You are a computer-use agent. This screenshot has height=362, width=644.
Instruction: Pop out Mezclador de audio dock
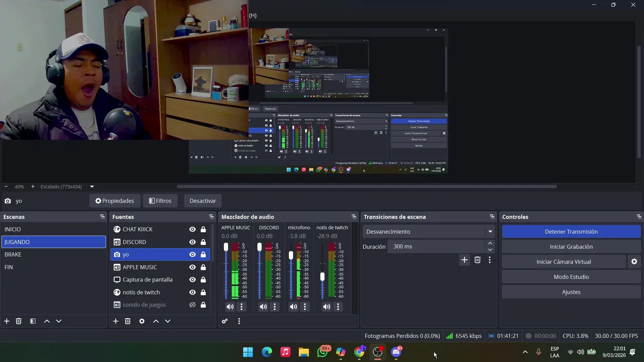354,217
